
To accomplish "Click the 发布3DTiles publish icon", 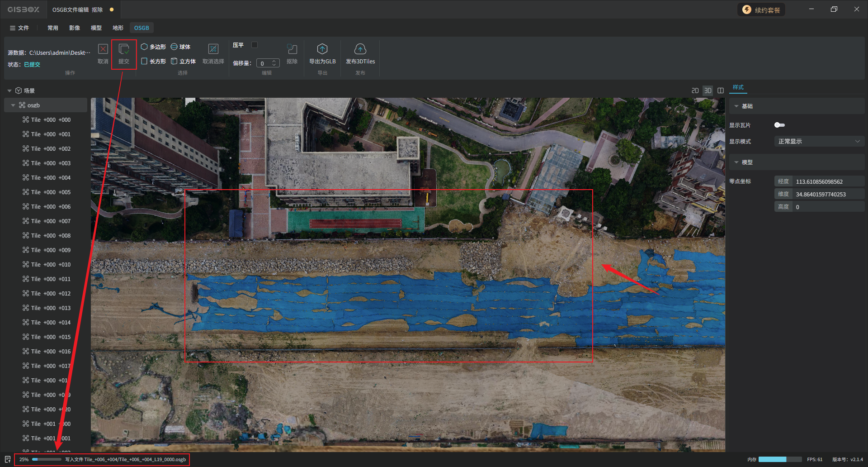I will (x=360, y=50).
